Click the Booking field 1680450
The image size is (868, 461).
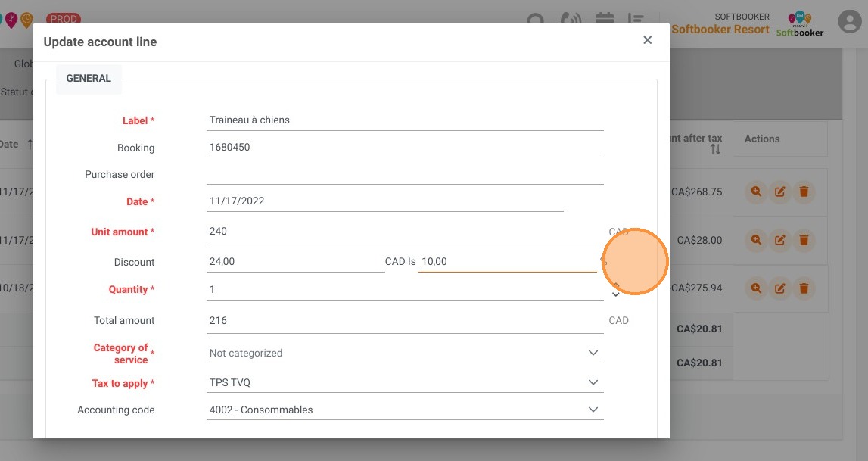405,147
